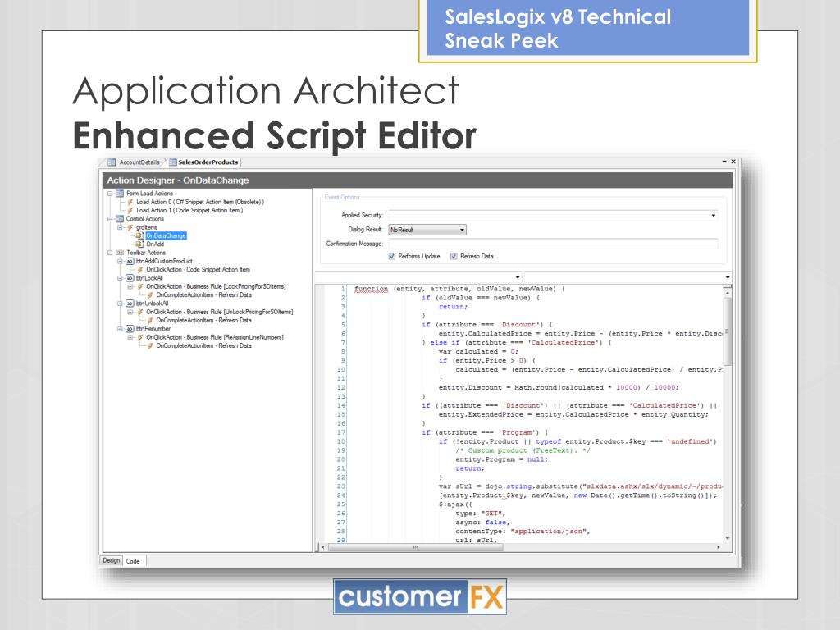Image resolution: width=840 pixels, height=630 pixels.
Task: Collapse the btnUnlockAll node
Action: tap(120, 304)
